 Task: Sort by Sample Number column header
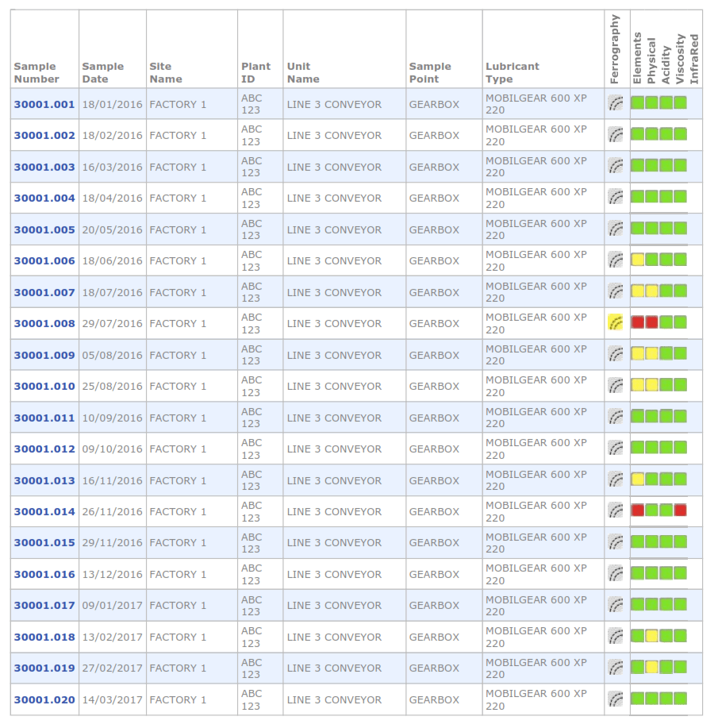pyautogui.click(x=36, y=72)
